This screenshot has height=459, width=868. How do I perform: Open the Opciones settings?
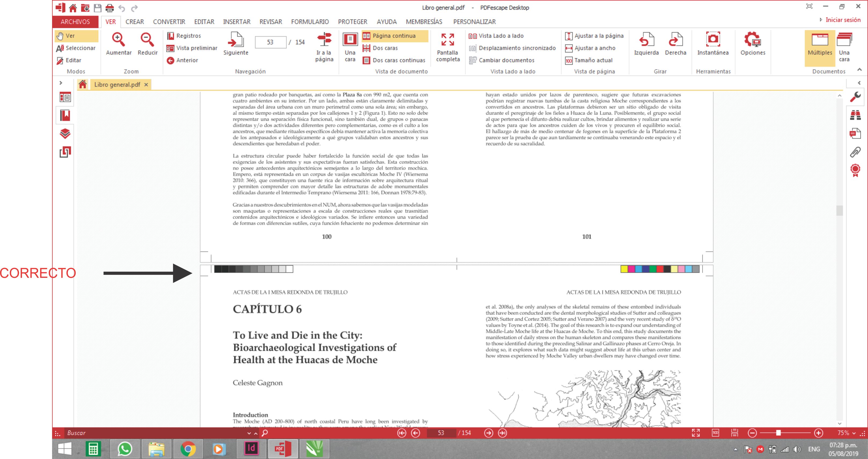(752, 44)
